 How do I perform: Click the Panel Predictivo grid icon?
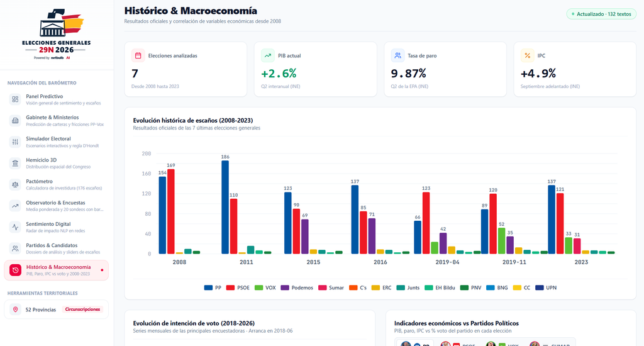tap(15, 99)
